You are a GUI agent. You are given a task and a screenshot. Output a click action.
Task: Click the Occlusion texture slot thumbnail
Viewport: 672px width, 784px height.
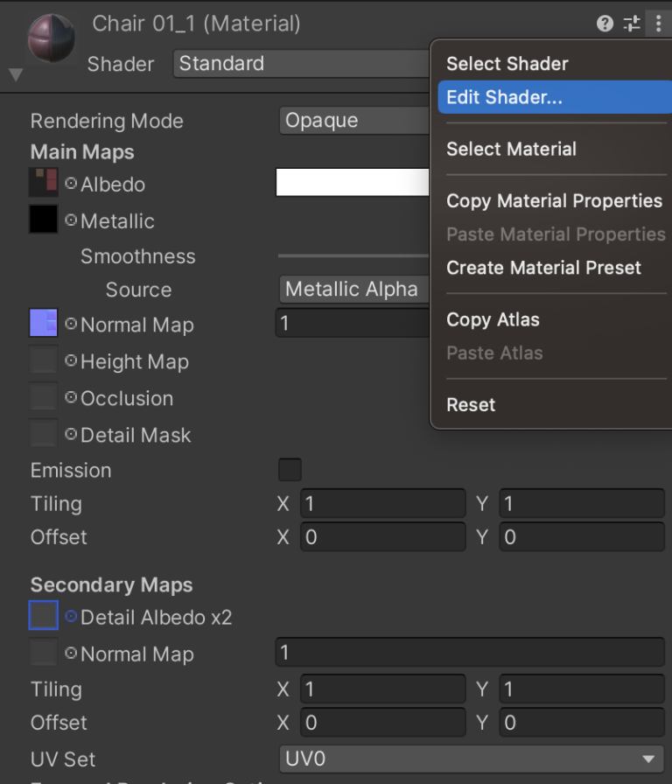43,397
